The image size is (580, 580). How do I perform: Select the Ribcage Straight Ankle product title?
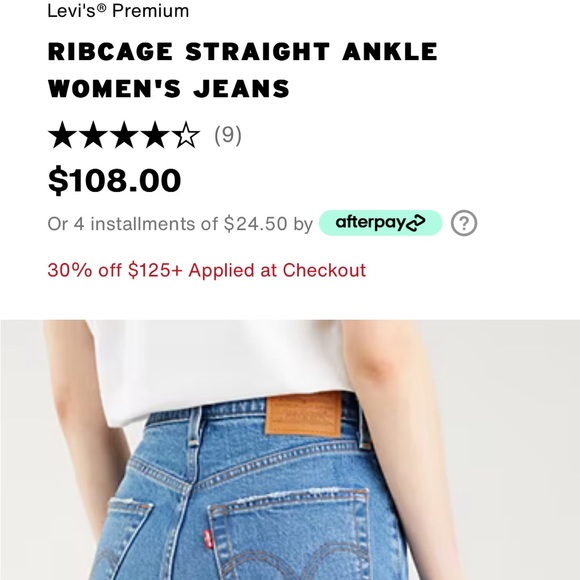243,70
